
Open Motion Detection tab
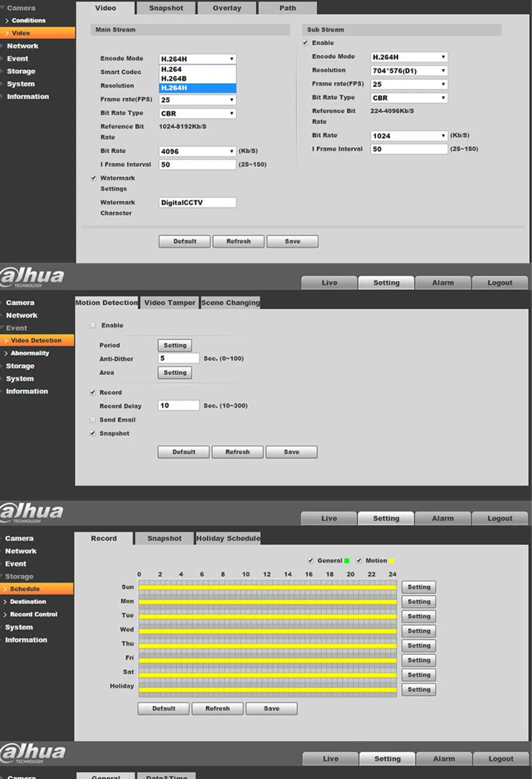click(x=106, y=302)
